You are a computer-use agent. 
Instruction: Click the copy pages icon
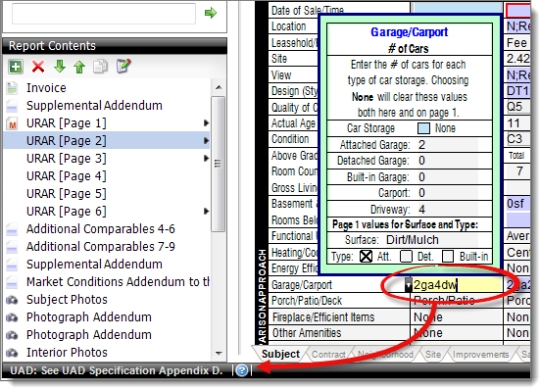101,66
